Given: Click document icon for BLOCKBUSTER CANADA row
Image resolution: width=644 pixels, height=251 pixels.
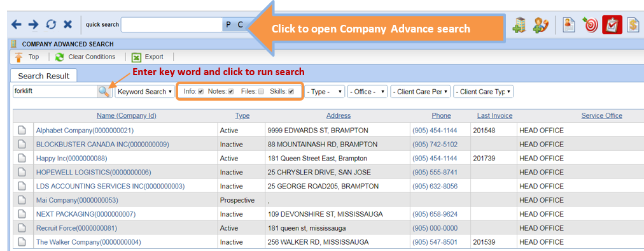Looking at the screenshot, I should pos(22,145).
